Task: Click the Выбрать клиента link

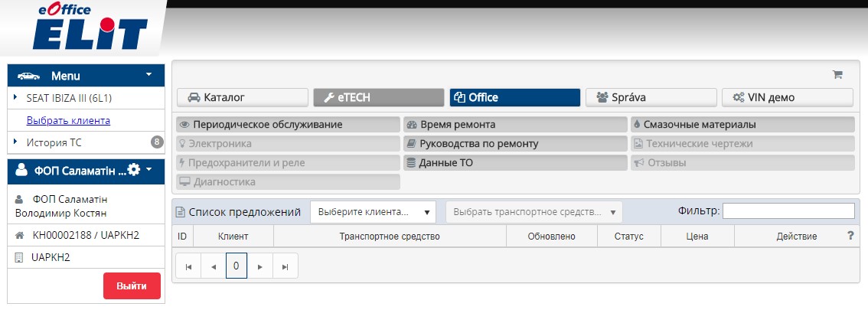Action: pos(68,120)
